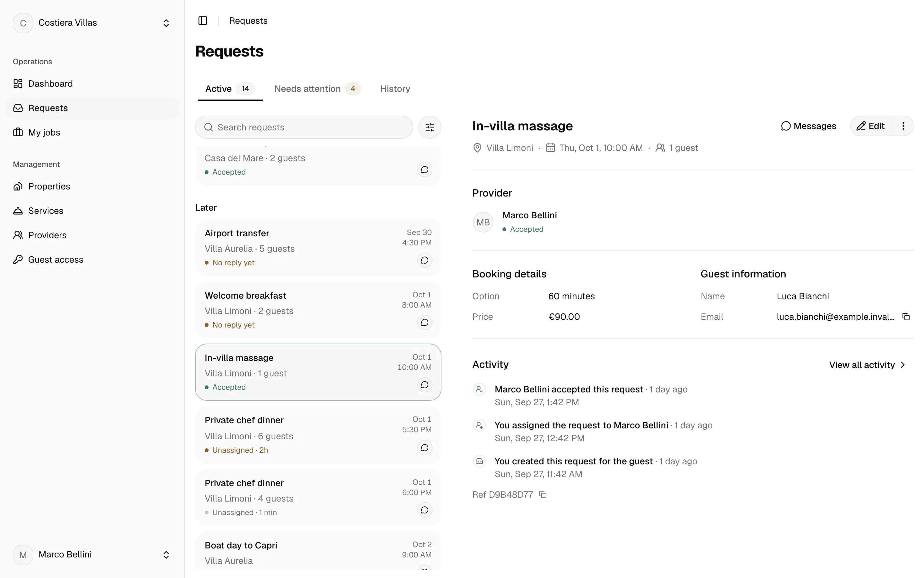Viewport: 924px width, 578px height.
Task: Click Villa Limoni location in header
Action: pyautogui.click(x=509, y=148)
